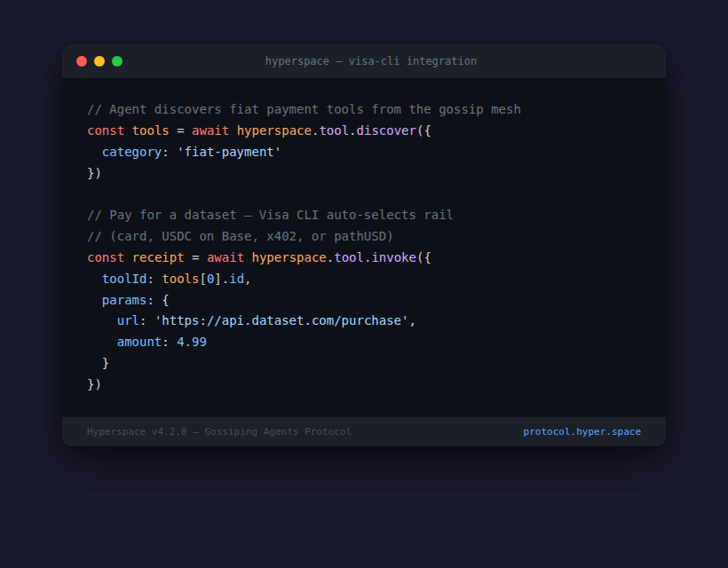Viewport: 728px width, 568px height.
Task: Click the 'url' property key
Action: [x=128, y=321]
